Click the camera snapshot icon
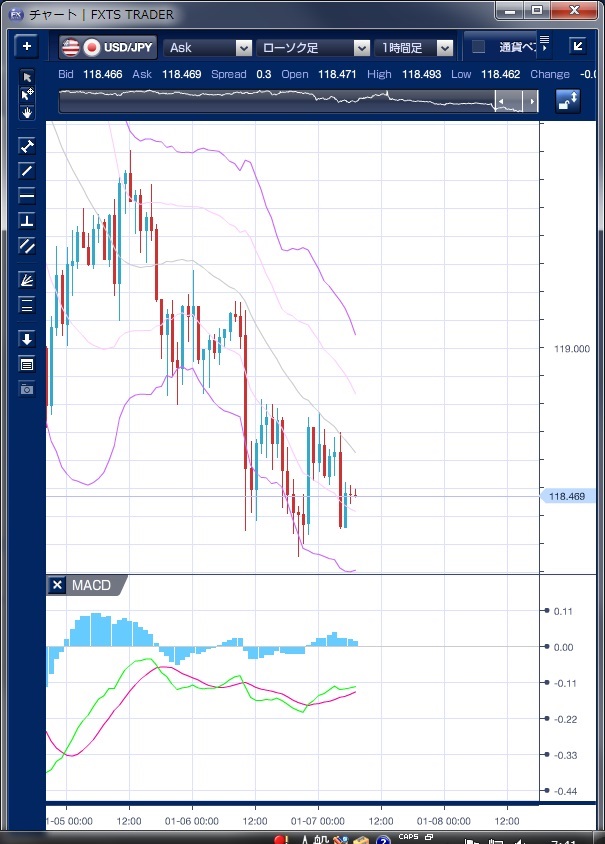 (27, 388)
